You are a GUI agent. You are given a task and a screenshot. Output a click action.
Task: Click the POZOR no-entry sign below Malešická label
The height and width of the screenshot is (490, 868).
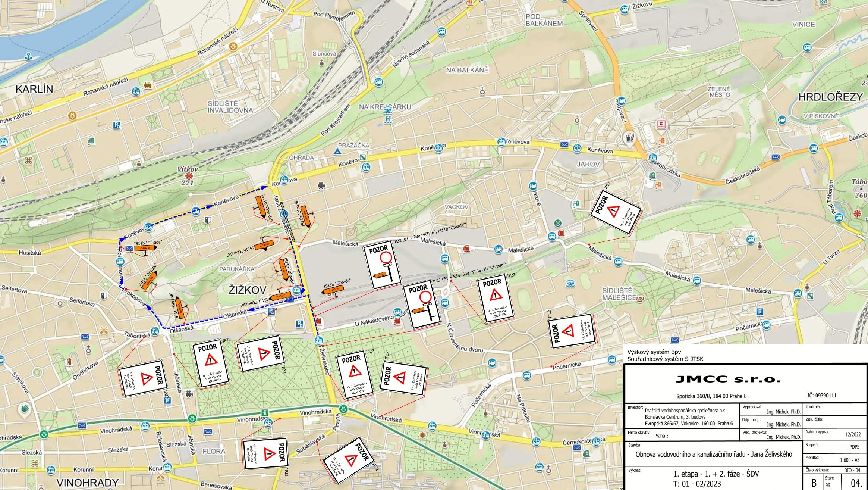382,265
